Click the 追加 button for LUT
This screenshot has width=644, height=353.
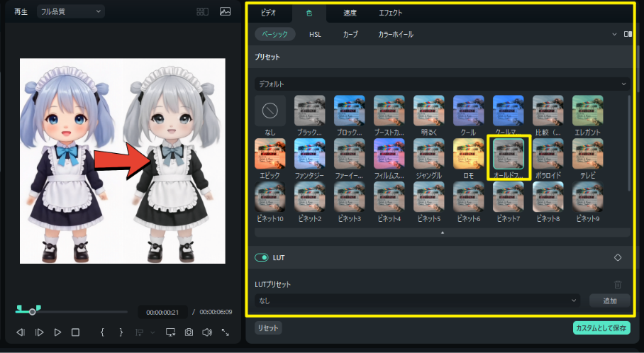(x=610, y=301)
